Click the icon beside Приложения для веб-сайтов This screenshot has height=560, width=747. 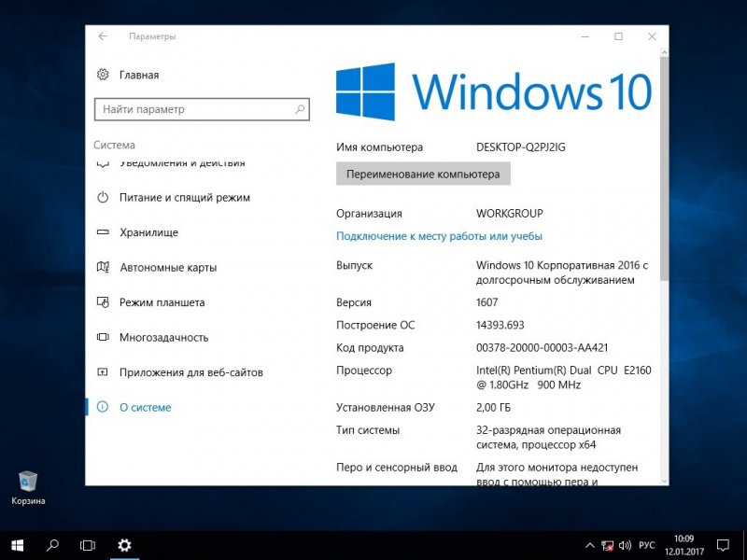103,371
